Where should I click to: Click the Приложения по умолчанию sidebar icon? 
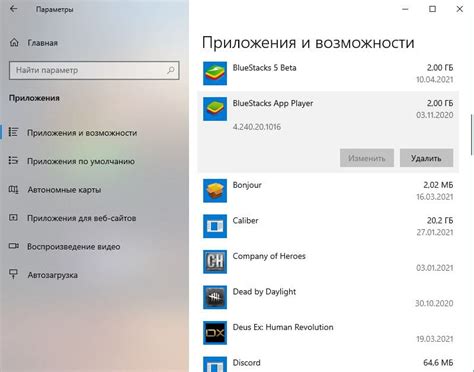pos(13,161)
